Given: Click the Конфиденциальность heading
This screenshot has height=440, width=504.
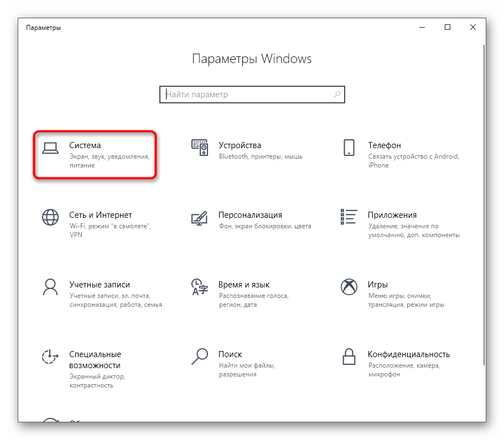Looking at the screenshot, I should (x=409, y=354).
